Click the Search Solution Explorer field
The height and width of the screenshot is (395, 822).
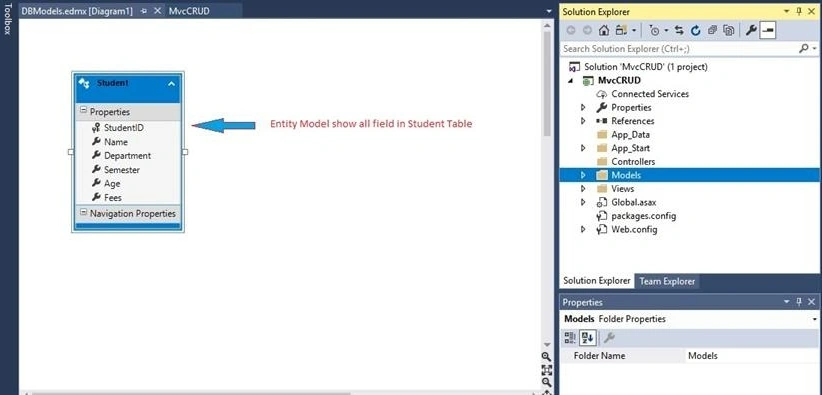[x=679, y=49]
